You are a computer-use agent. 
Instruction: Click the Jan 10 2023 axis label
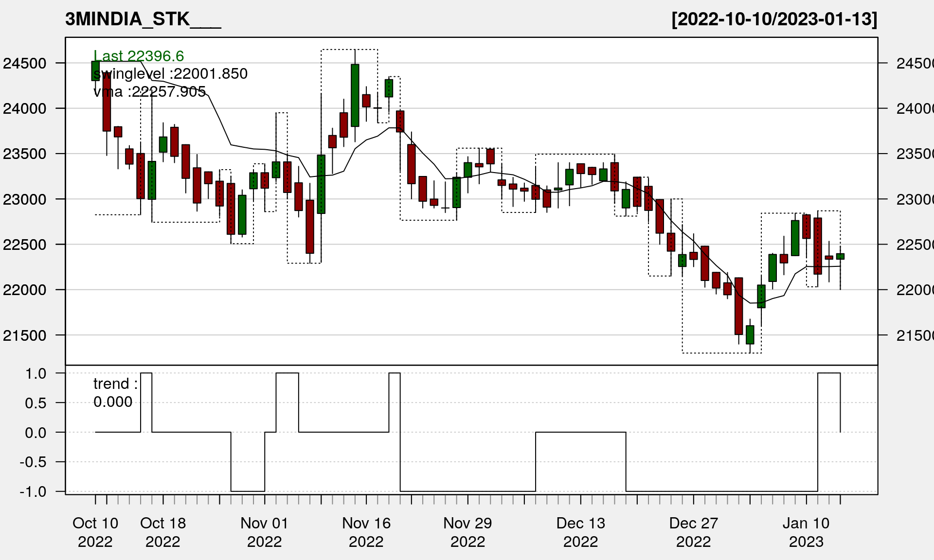[x=806, y=532]
